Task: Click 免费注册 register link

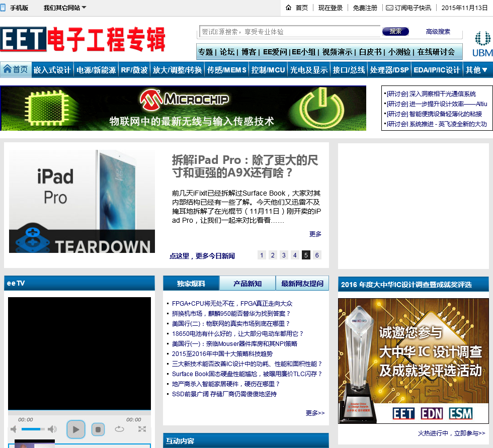Action: pyautogui.click(x=365, y=8)
